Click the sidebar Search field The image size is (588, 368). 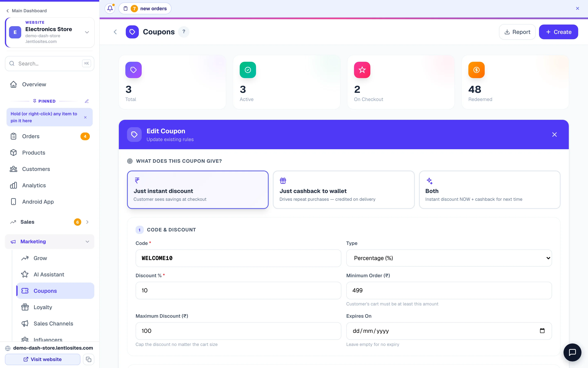point(50,64)
